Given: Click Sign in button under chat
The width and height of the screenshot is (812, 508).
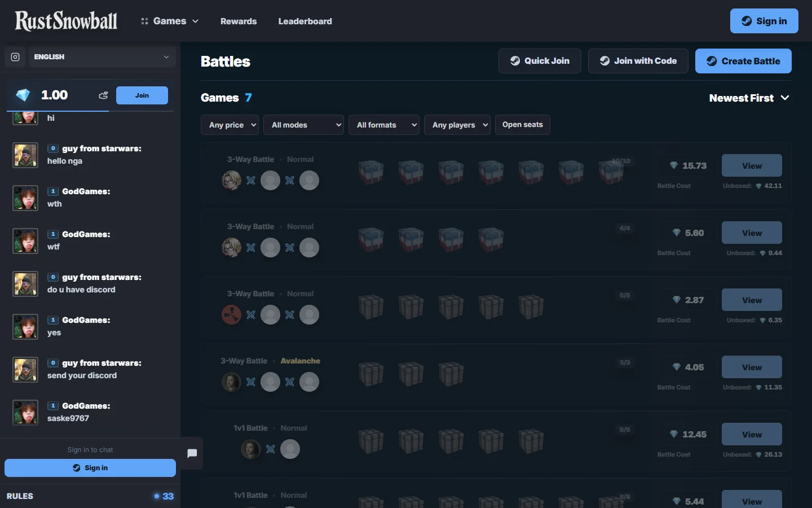Looking at the screenshot, I should coord(90,468).
